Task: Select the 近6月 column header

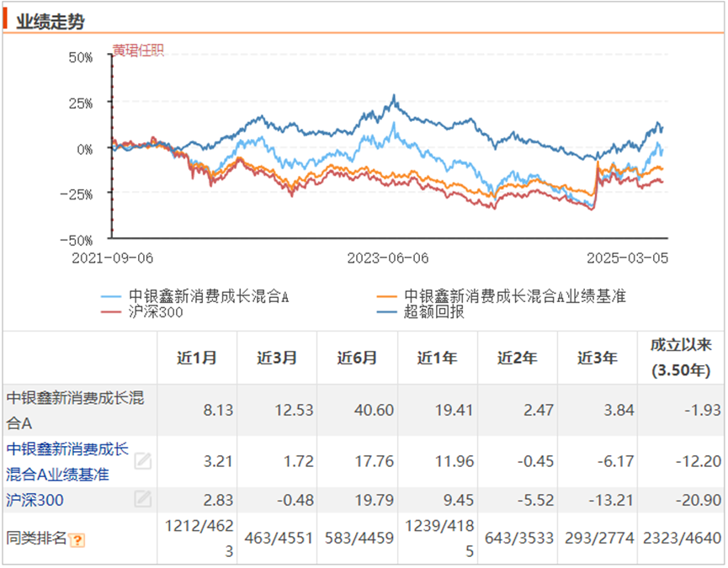Action: [357, 358]
